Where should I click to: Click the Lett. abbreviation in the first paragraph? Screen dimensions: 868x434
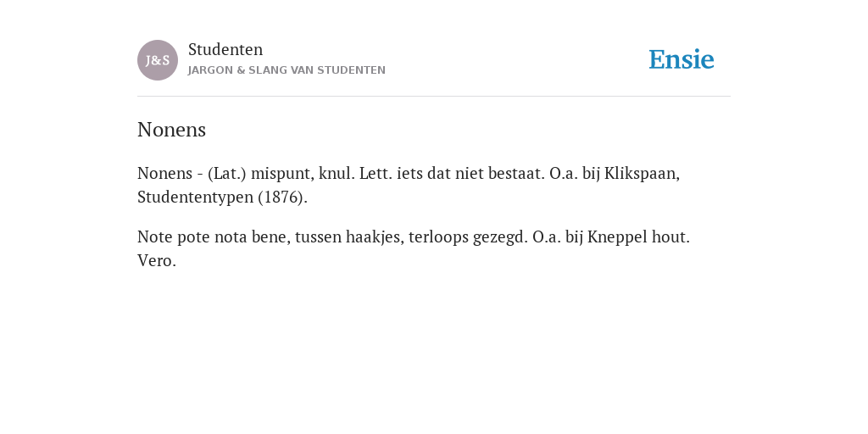pos(376,174)
